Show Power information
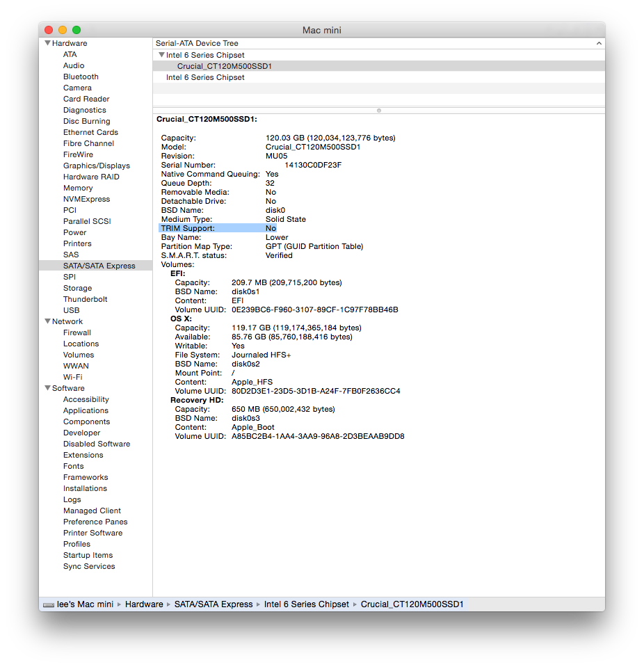This screenshot has height=667, width=644. tap(75, 232)
